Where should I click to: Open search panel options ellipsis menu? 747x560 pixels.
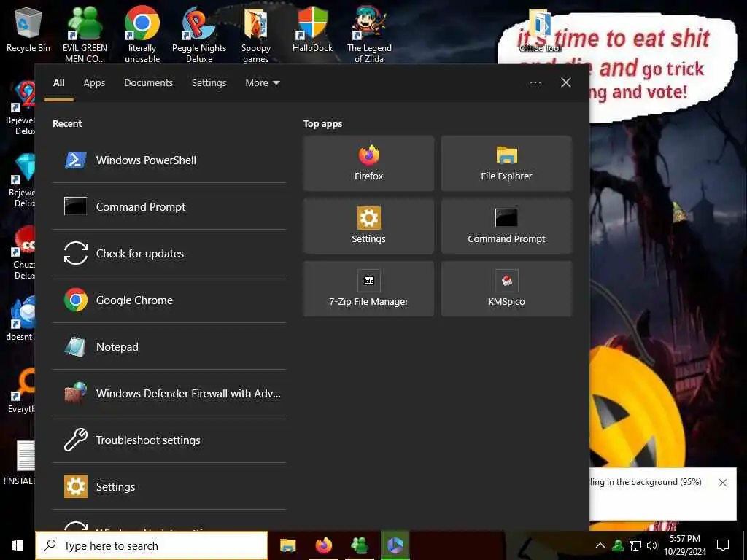(535, 83)
